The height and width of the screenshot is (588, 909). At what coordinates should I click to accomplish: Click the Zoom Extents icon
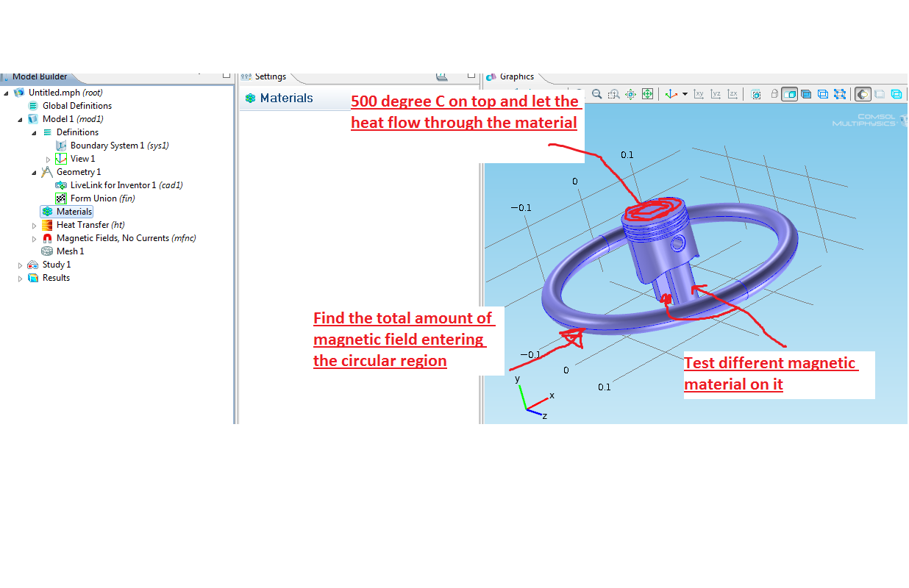[x=647, y=94]
